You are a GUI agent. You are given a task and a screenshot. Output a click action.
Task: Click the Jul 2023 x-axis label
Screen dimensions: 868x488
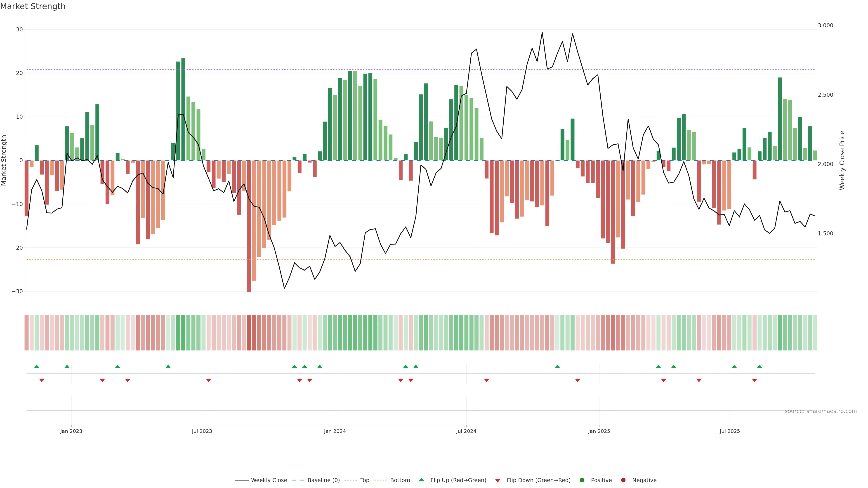(x=202, y=431)
